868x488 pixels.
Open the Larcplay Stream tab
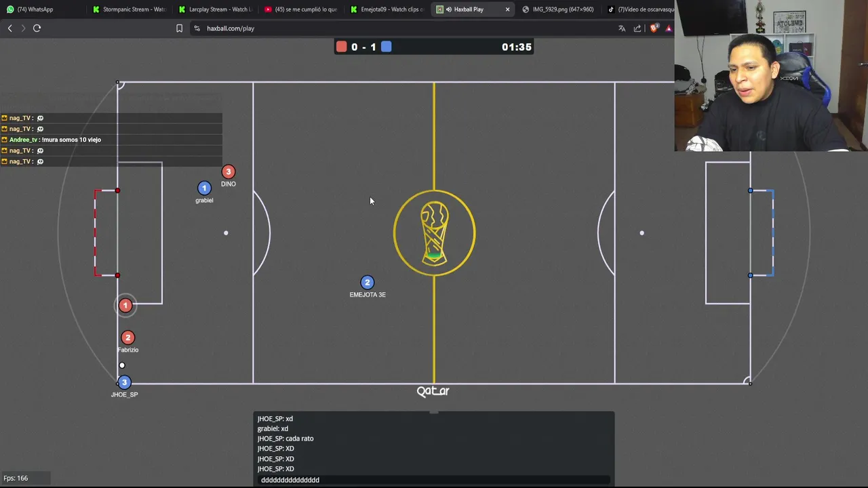215,9
